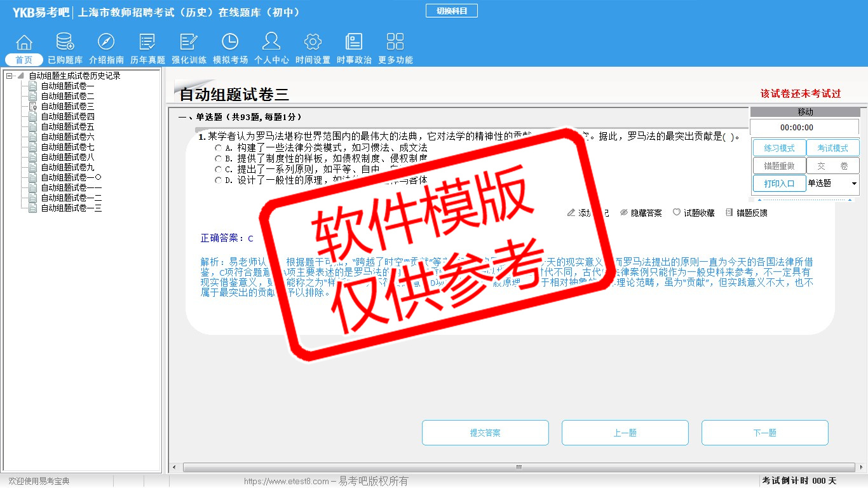This screenshot has width=868, height=488.
Task: Click the 正确答案: C text
Action: tap(227, 238)
